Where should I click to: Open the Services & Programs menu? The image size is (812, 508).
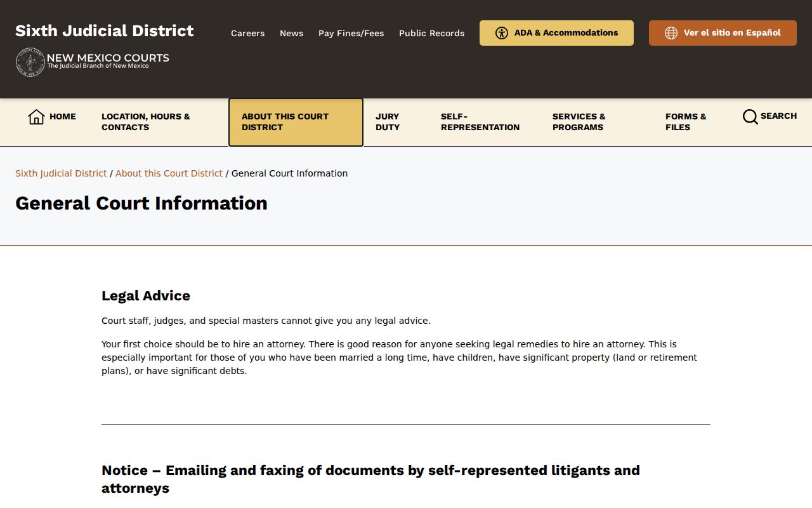(579, 122)
